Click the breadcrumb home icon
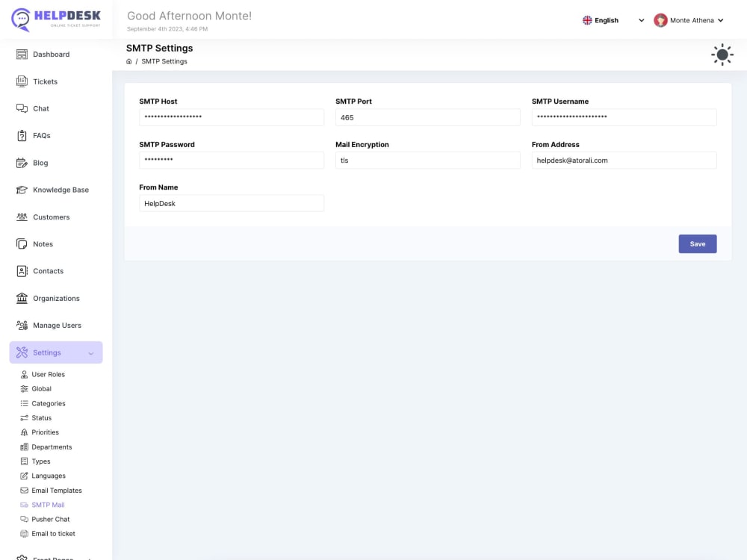The image size is (747, 560). [x=128, y=61]
